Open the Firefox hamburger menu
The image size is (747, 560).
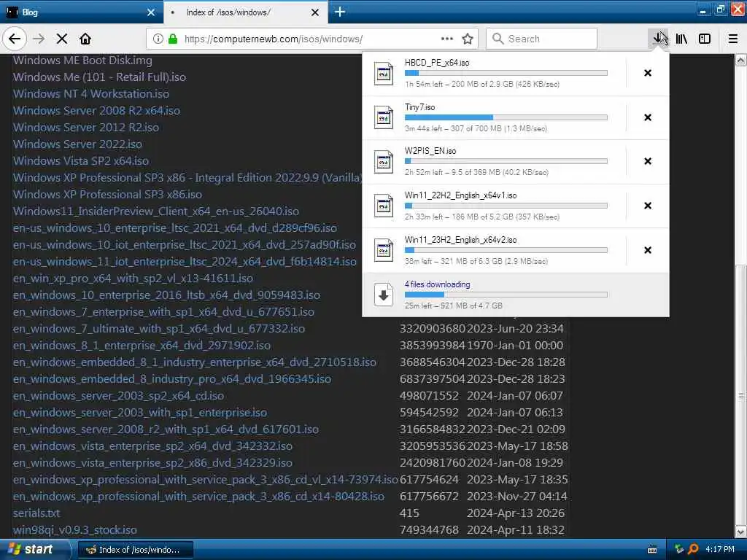click(733, 39)
